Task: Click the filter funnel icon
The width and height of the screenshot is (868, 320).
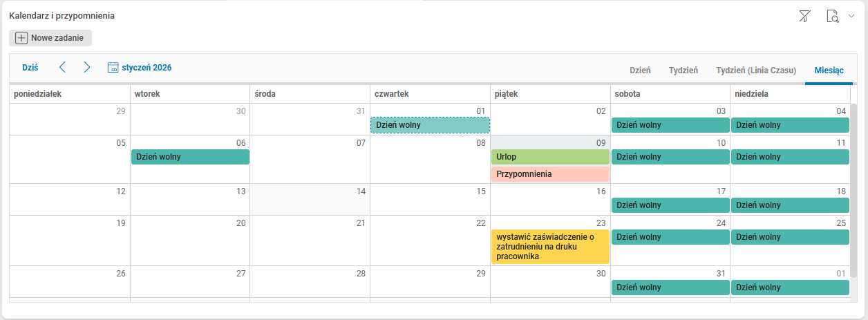Action: (804, 17)
